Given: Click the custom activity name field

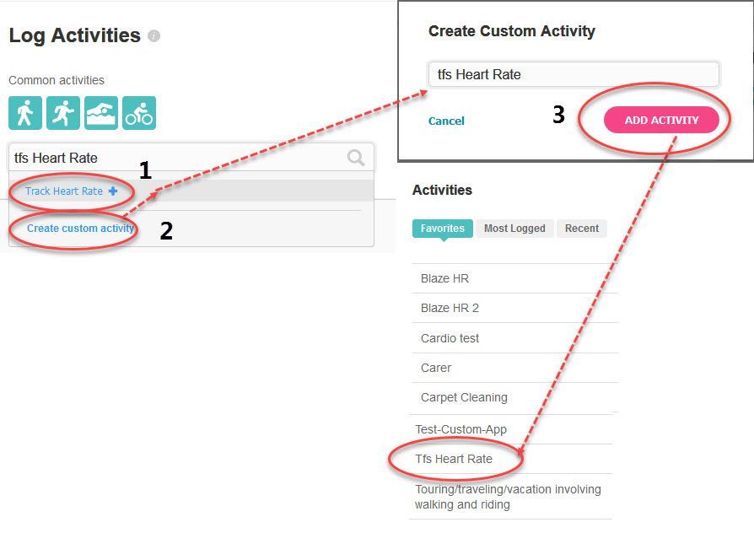Looking at the screenshot, I should 574,74.
